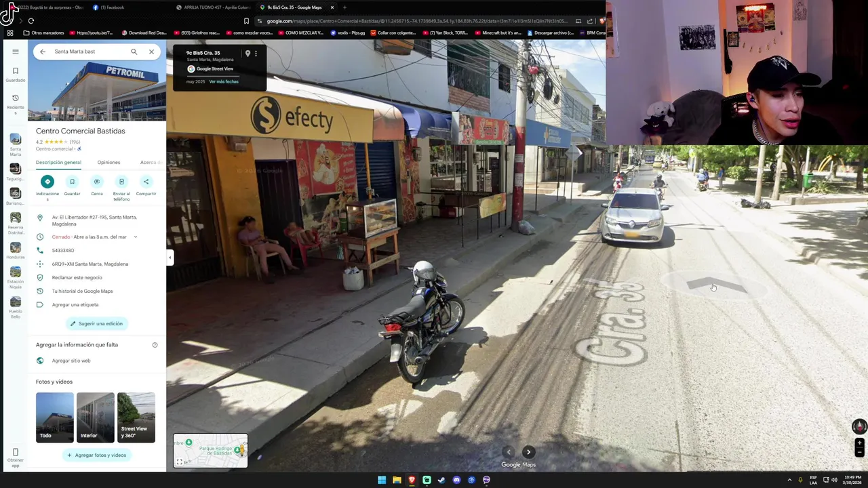The width and height of the screenshot is (868, 488).
Task: Open recent place Honduras in sidebar
Action: tap(15, 251)
